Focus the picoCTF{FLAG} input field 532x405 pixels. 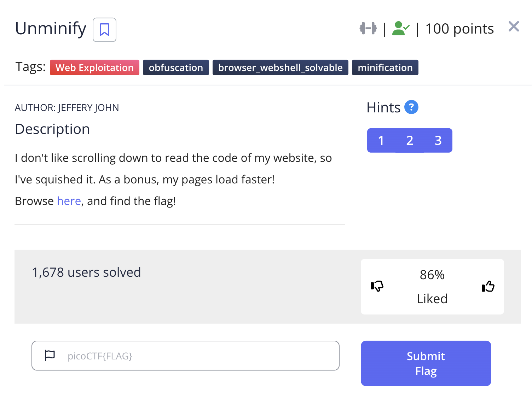pyautogui.click(x=198, y=356)
